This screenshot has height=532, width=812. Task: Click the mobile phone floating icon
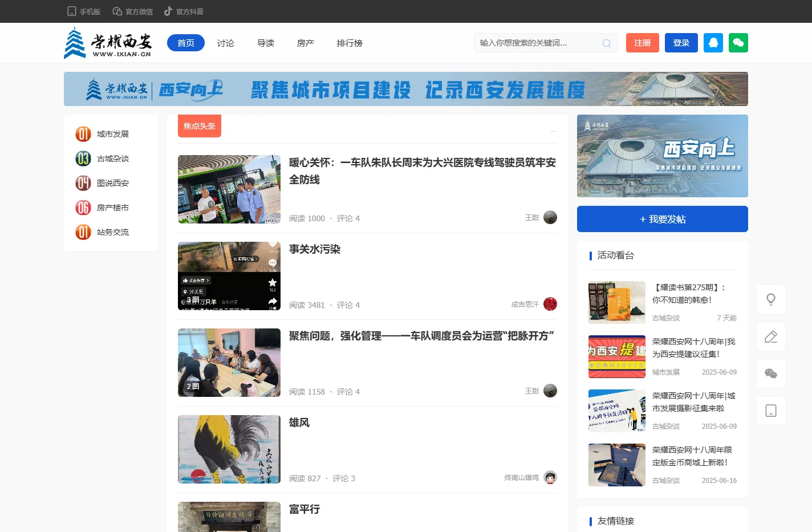[x=771, y=411]
